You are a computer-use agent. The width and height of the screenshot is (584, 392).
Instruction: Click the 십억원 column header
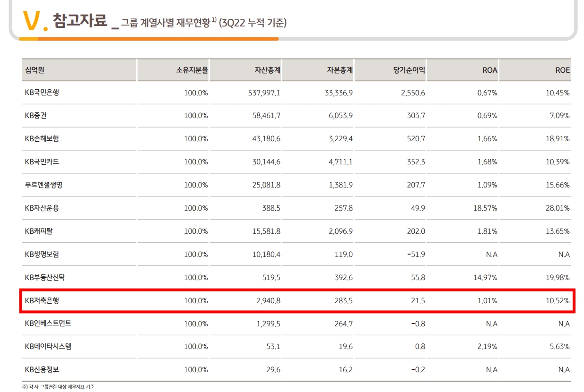[35, 70]
